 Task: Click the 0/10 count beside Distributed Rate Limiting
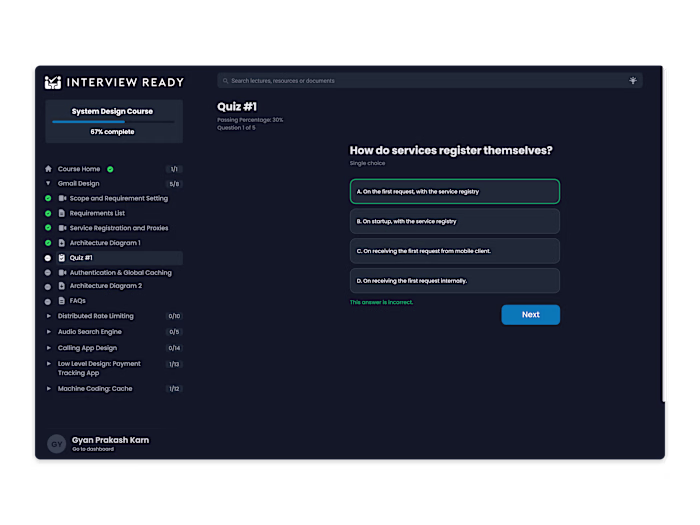[174, 316]
